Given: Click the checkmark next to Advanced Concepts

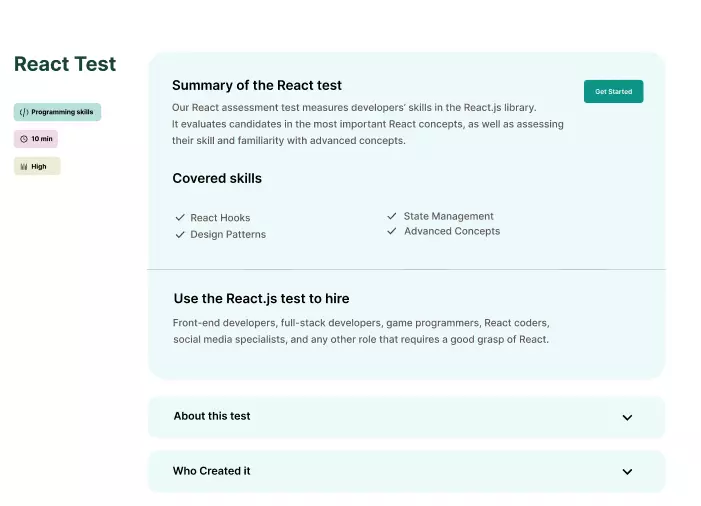Looking at the screenshot, I should pos(392,231).
